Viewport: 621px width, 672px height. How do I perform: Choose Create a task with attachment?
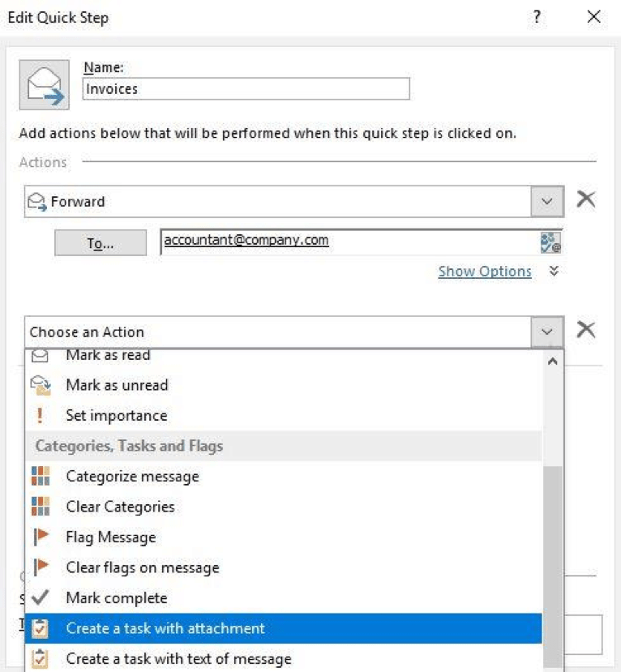[x=165, y=628]
